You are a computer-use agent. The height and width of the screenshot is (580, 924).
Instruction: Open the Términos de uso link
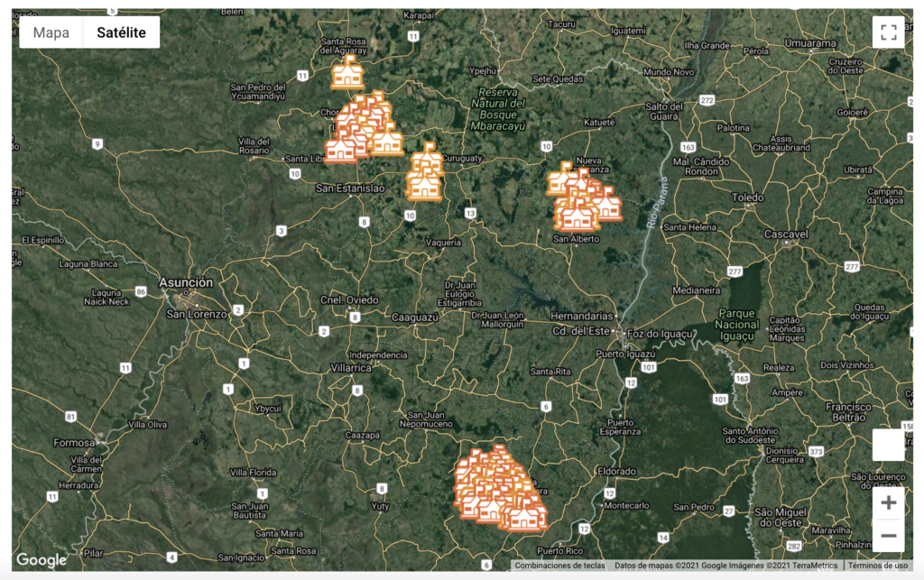click(877, 566)
